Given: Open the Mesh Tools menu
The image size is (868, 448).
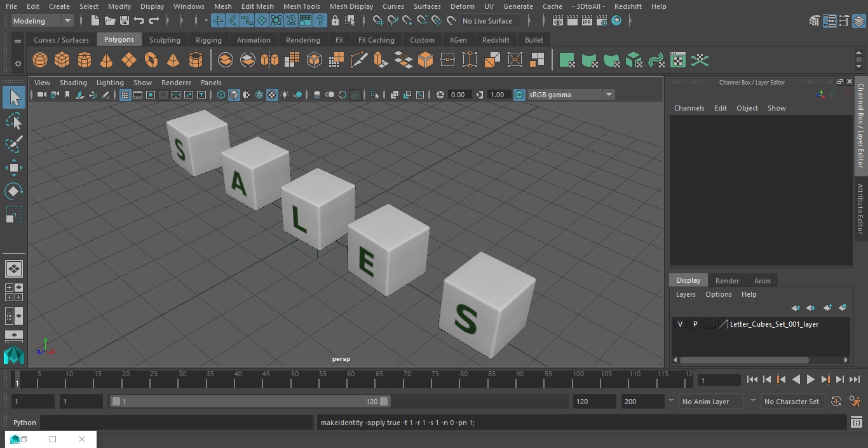Looking at the screenshot, I should click(x=301, y=6).
